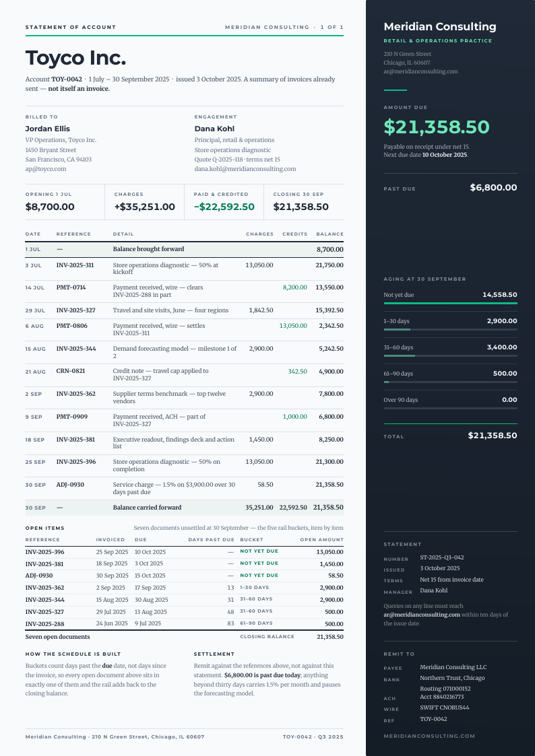Click the bold ar@meridianconsulting.com queries address

click(422, 615)
